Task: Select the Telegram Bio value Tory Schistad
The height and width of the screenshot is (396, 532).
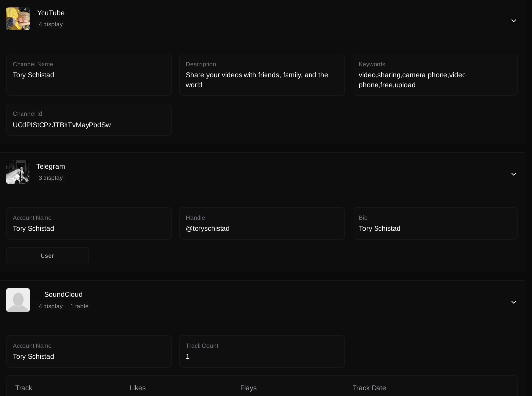Action: [x=379, y=228]
